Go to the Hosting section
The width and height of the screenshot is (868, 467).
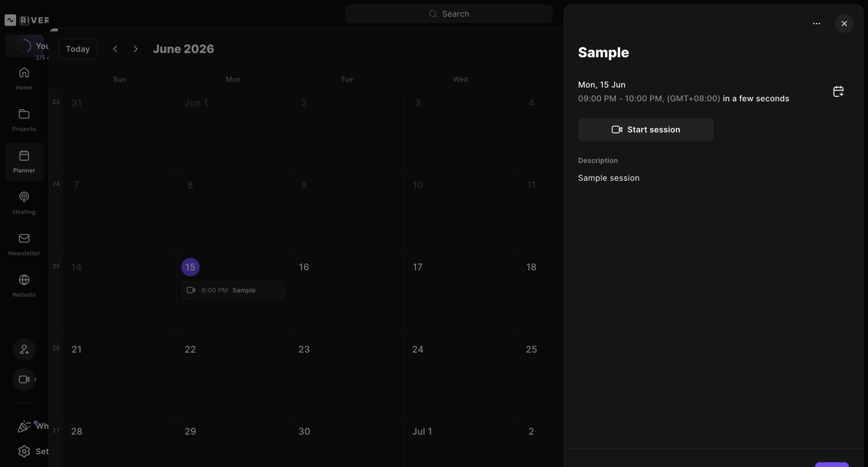(x=24, y=204)
